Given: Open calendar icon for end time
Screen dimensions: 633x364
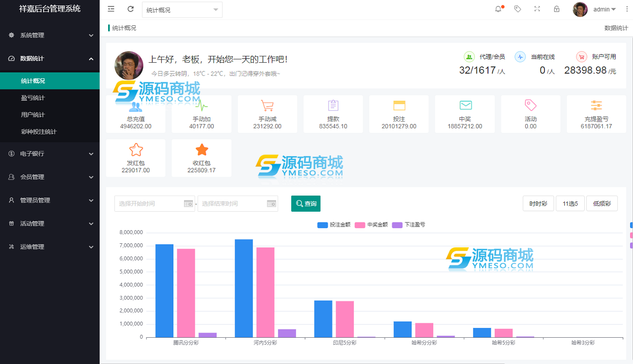Looking at the screenshot, I should coord(272,204).
